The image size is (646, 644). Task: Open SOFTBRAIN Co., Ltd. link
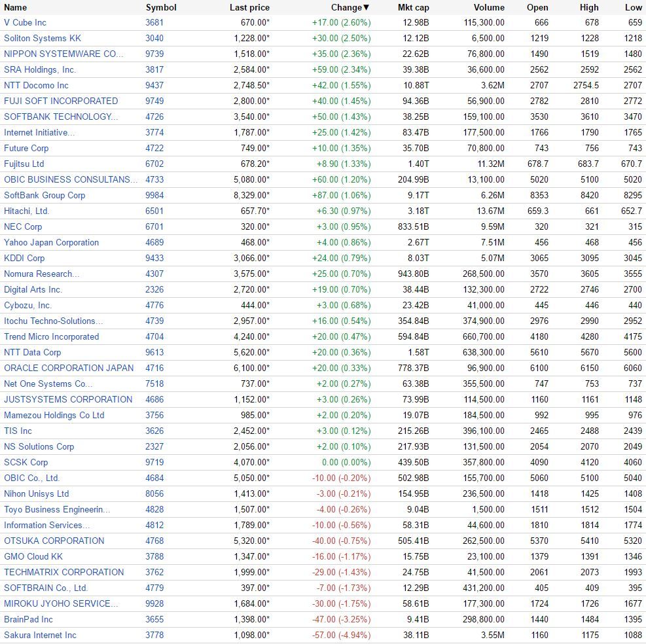tap(46, 588)
